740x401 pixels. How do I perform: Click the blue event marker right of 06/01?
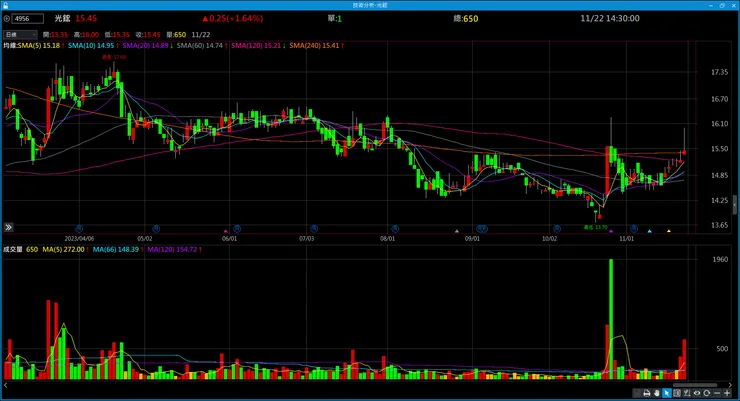coord(237,229)
